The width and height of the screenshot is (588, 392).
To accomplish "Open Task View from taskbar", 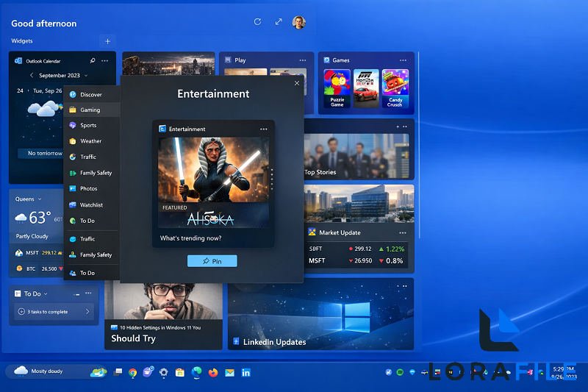I will [118, 372].
